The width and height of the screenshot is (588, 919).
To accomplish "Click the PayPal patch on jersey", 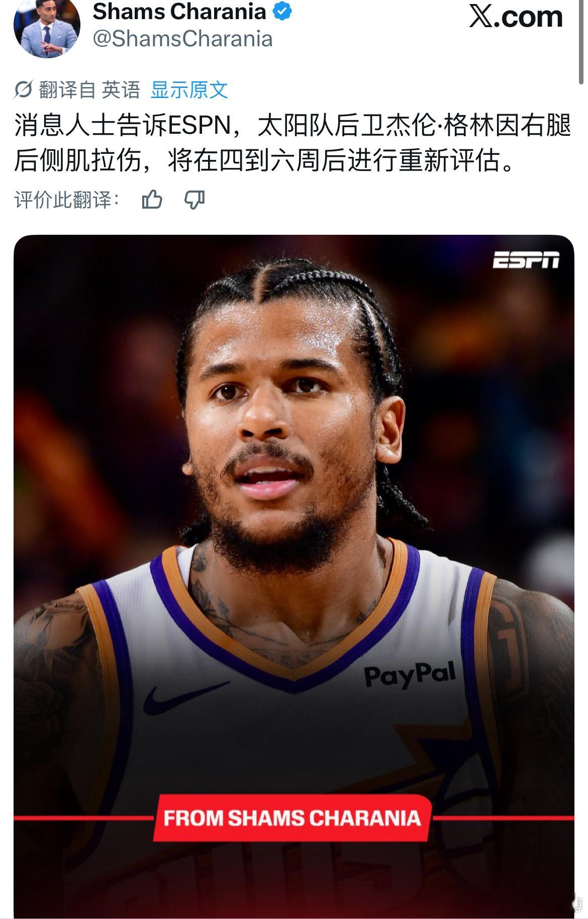I will pos(409,675).
